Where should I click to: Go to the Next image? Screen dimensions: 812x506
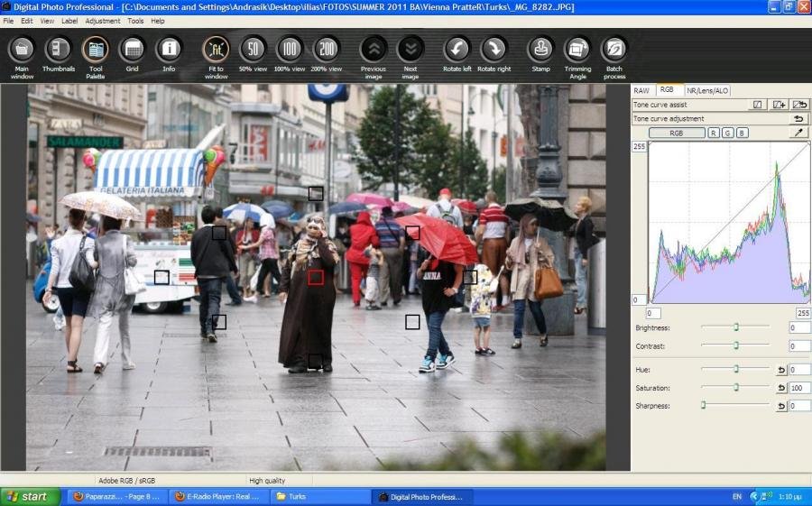click(x=411, y=51)
